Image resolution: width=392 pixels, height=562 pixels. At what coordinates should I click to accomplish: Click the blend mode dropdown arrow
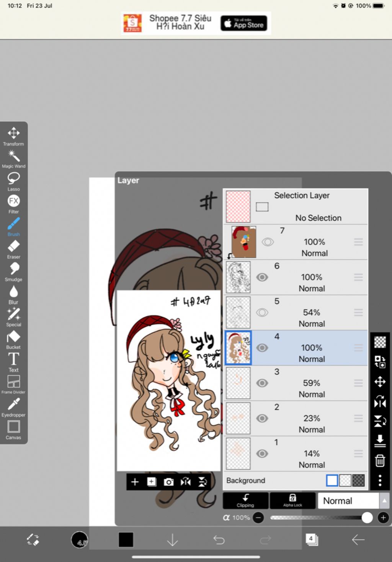click(x=384, y=501)
